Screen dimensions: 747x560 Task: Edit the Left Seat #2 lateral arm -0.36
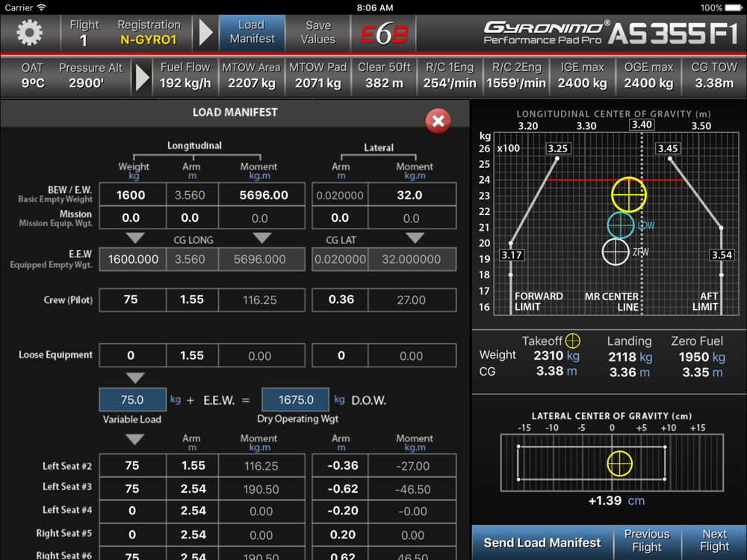[340, 465]
